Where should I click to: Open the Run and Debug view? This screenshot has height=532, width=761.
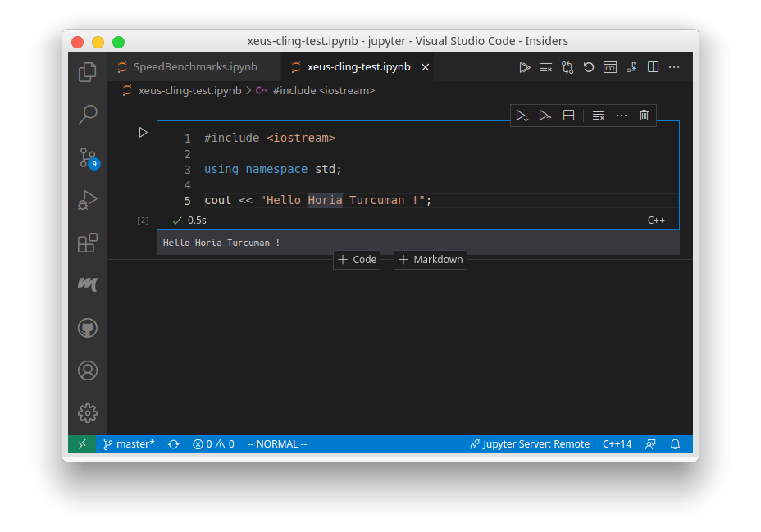coord(88,200)
